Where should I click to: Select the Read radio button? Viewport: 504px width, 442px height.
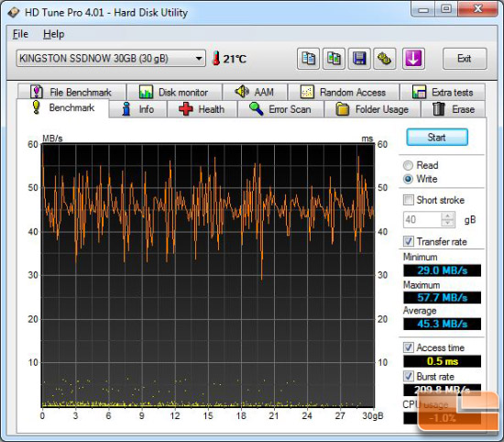click(x=408, y=165)
